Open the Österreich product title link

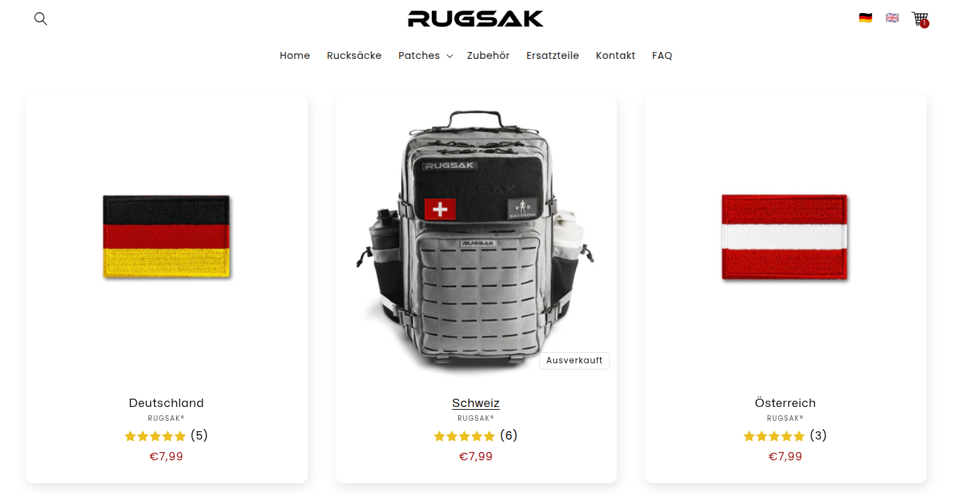click(785, 403)
